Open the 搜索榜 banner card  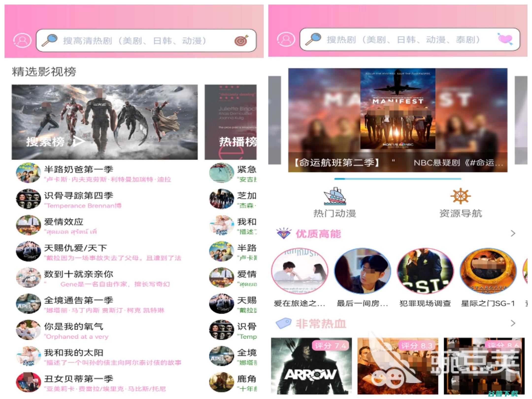click(x=105, y=122)
